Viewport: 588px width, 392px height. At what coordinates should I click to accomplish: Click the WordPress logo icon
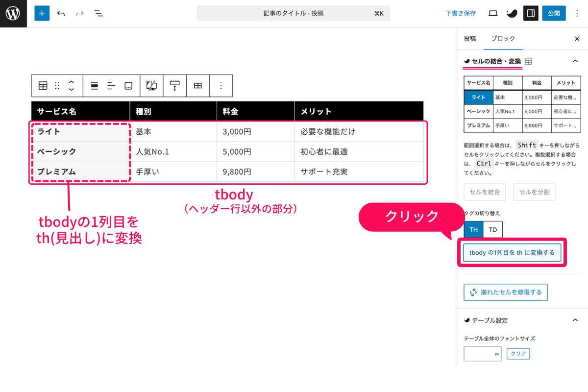point(13,13)
